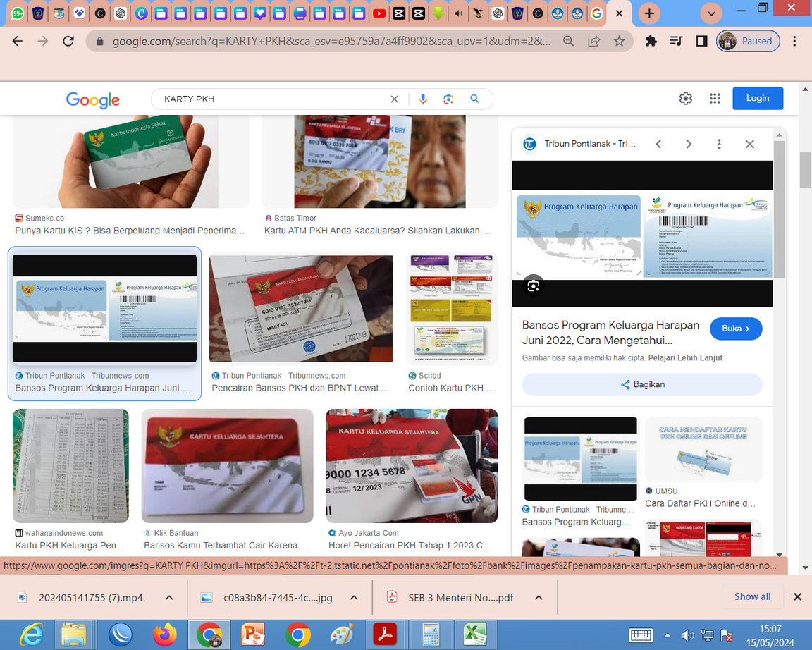Screen dimensions: 812x650
Task: Switch to the YouTube tab
Action: pos(379,13)
